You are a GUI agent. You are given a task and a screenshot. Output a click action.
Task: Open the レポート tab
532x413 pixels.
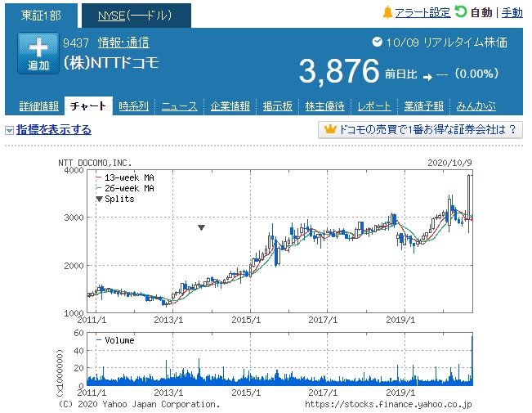click(x=374, y=106)
